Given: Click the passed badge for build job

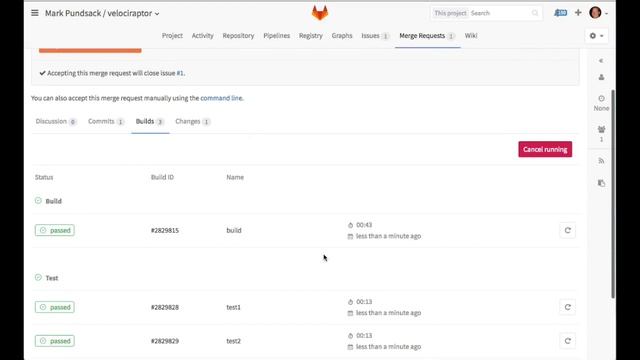Looking at the screenshot, I should coord(55,230).
